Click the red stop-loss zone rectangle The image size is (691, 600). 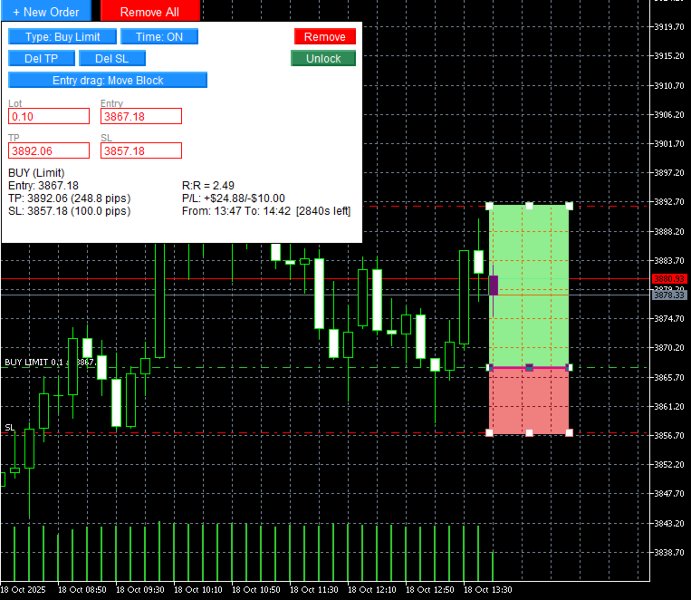(x=529, y=400)
